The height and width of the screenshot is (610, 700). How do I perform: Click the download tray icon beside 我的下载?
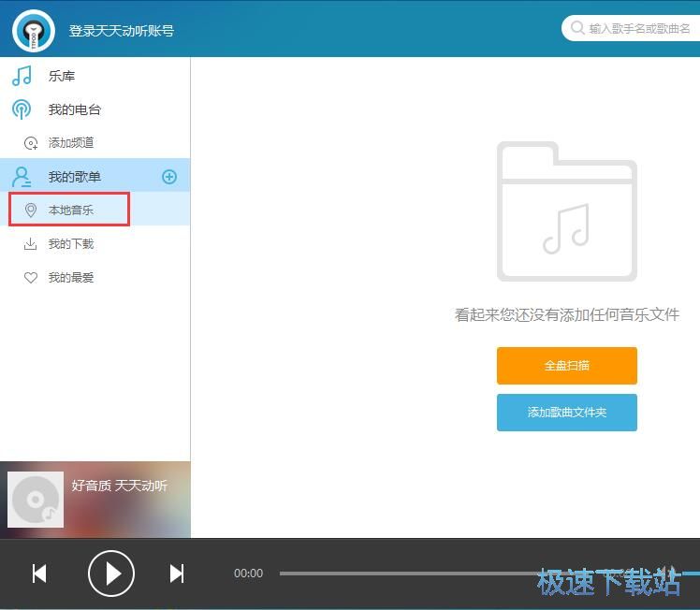[30, 243]
